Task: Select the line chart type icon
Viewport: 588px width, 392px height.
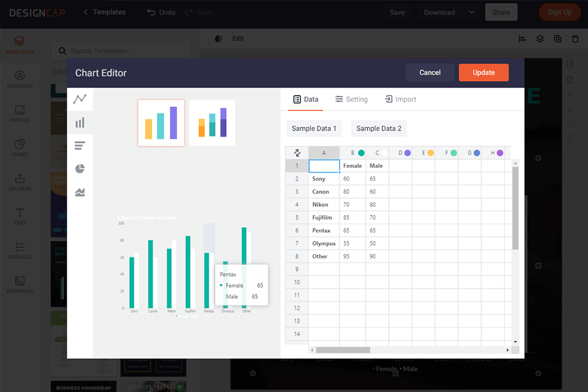Action: 80,99
